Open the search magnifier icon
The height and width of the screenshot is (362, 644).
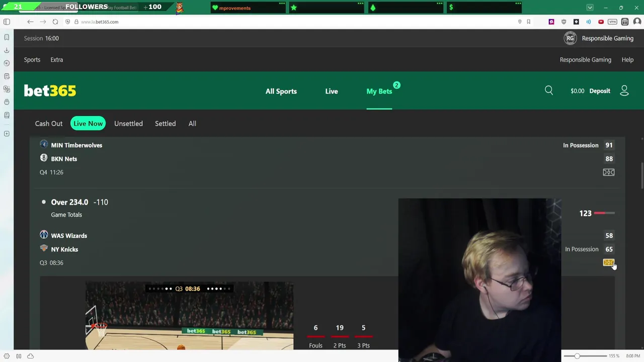[549, 90]
